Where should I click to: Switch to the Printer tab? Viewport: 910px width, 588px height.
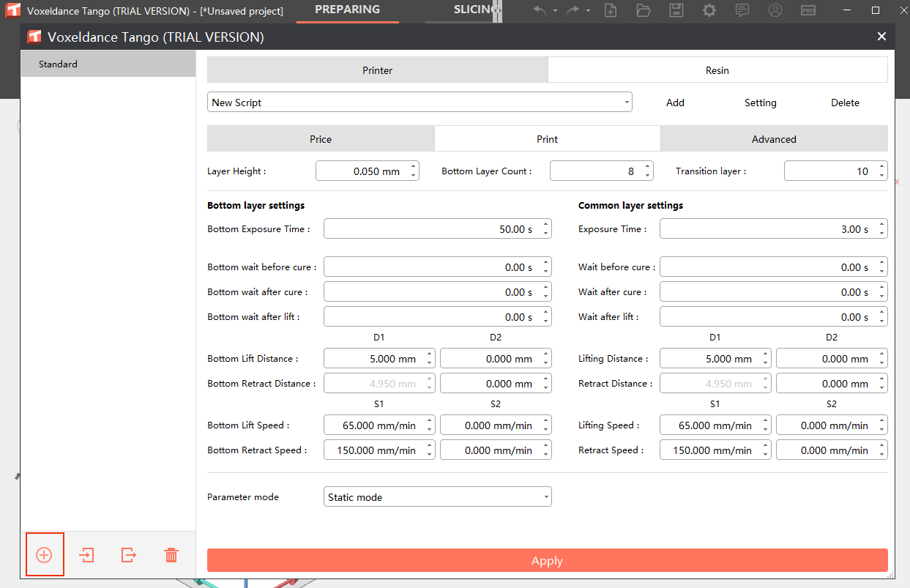377,70
